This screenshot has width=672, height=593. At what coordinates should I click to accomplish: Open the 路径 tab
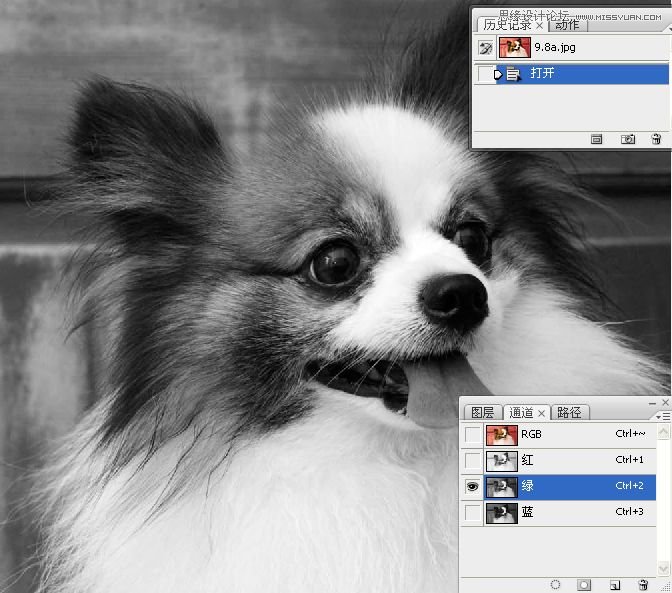(569, 413)
